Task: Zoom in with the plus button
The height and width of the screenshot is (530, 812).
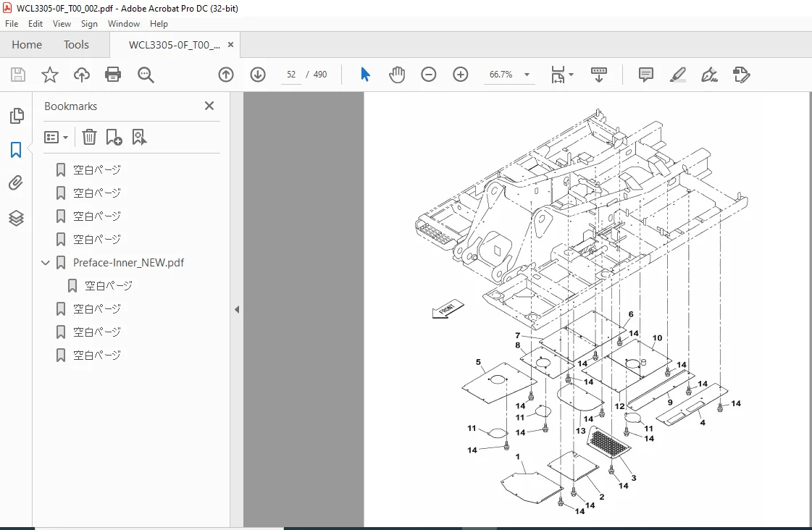Action: click(461, 75)
